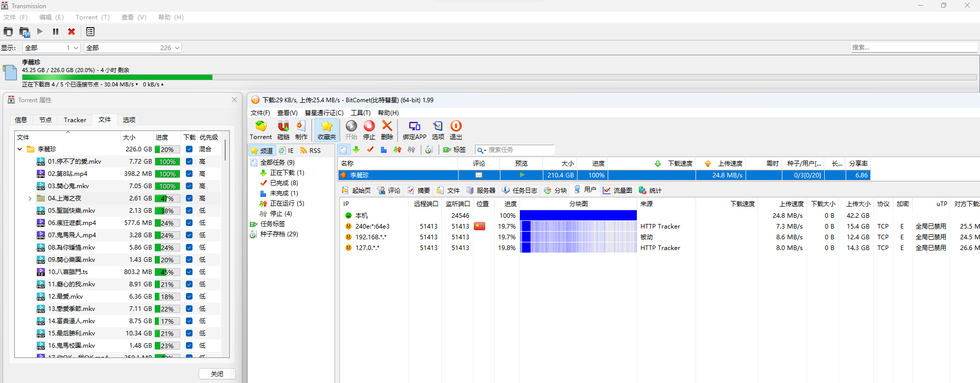Screen dimensions: 980x383
Task: Toggle download checkbox for 10.八喜臨門.ts
Action: point(189,272)
